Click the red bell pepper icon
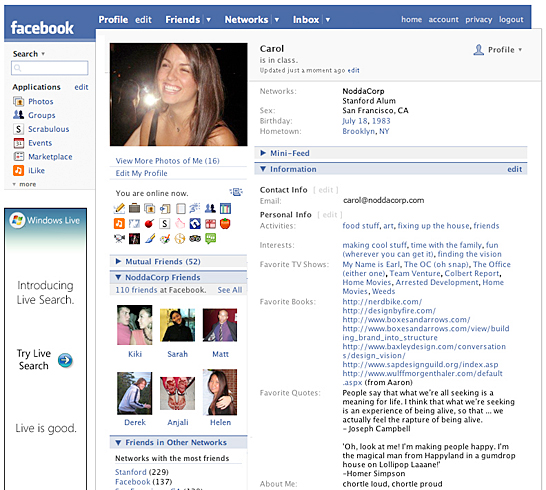 point(225,224)
